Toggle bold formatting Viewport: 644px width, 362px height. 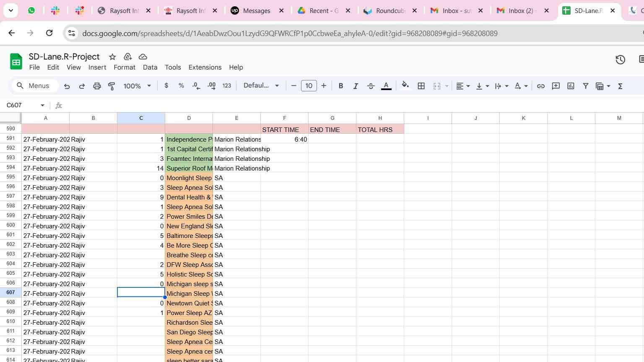click(341, 86)
